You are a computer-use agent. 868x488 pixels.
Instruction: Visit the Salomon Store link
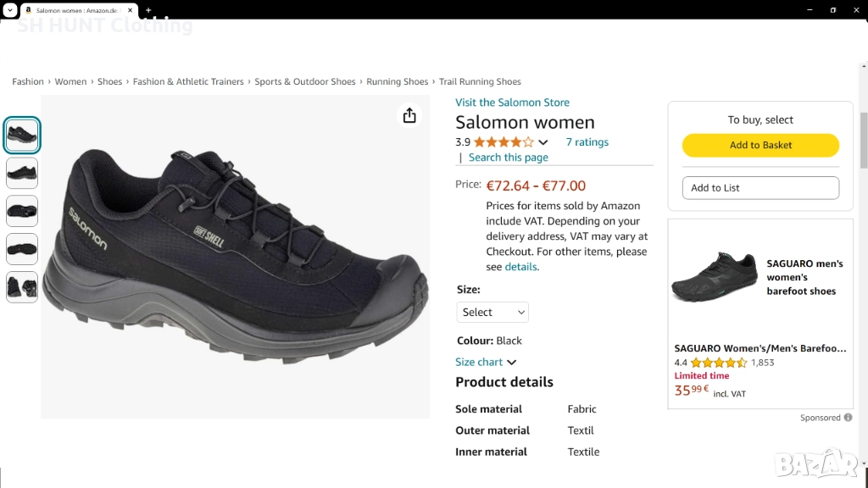click(x=512, y=103)
